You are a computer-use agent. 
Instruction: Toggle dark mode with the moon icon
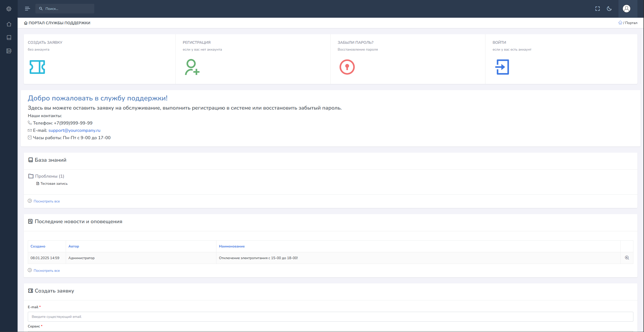point(609,9)
